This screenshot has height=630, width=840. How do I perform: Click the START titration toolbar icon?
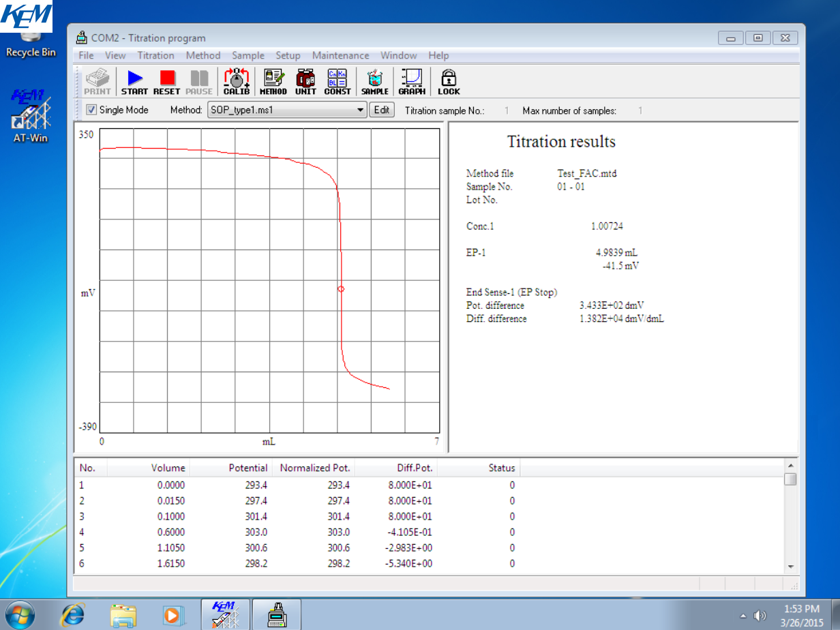134,82
